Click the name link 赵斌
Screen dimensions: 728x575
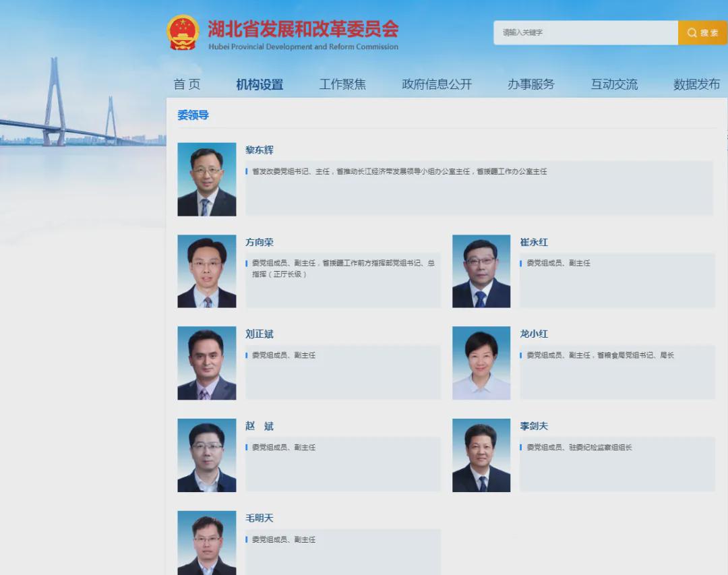pyautogui.click(x=260, y=426)
